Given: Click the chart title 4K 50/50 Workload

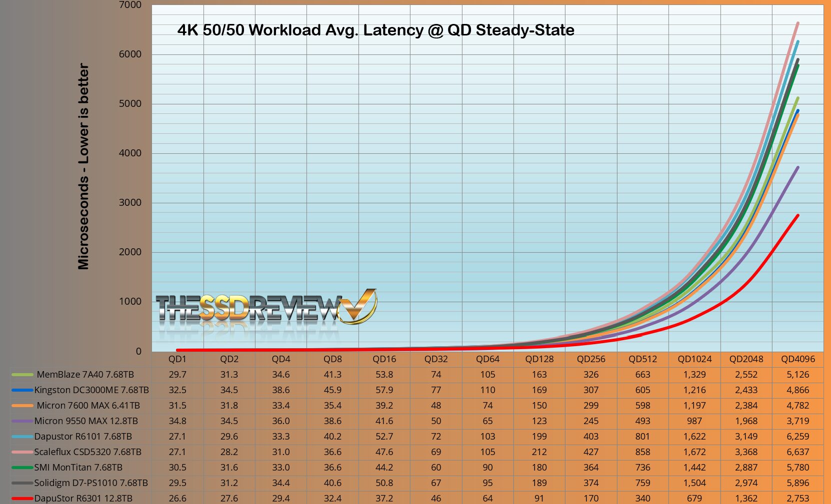Looking at the screenshot, I should [x=375, y=30].
